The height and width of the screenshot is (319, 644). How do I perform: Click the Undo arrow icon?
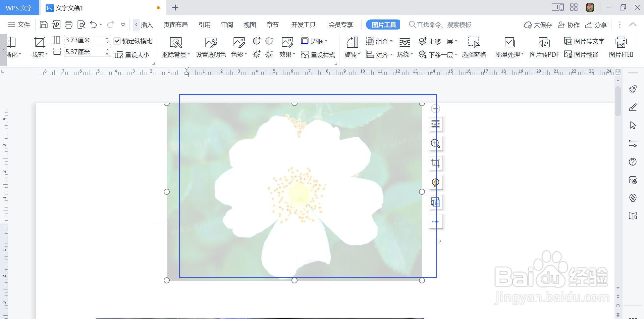(94, 25)
